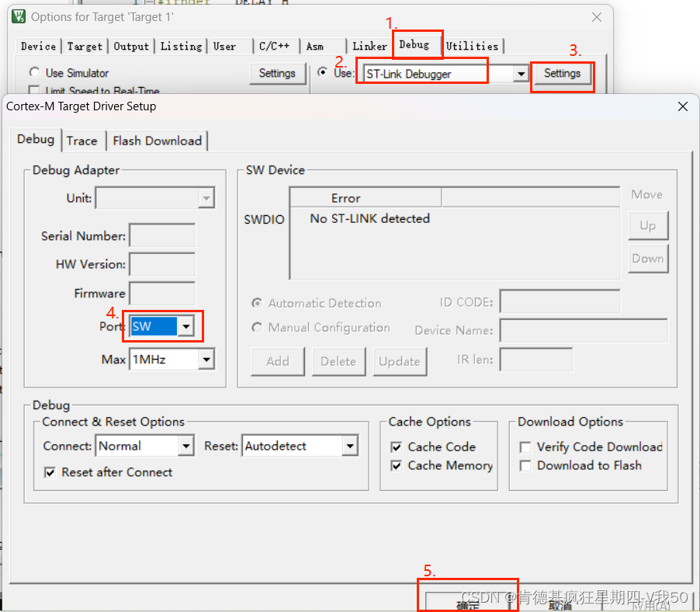This screenshot has height=612, width=700.
Task: Open the Linker tab
Action: pos(369,47)
